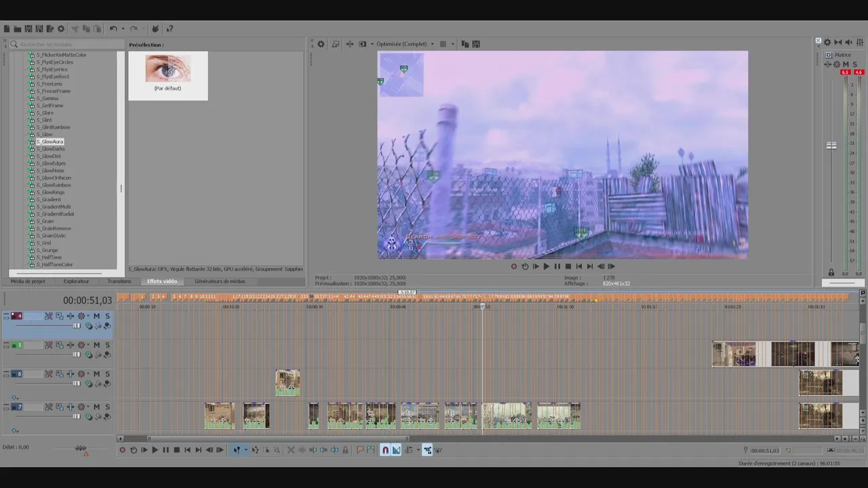Mute the Matrice master bus
This screenshot has height=488, width=868.
846,64
